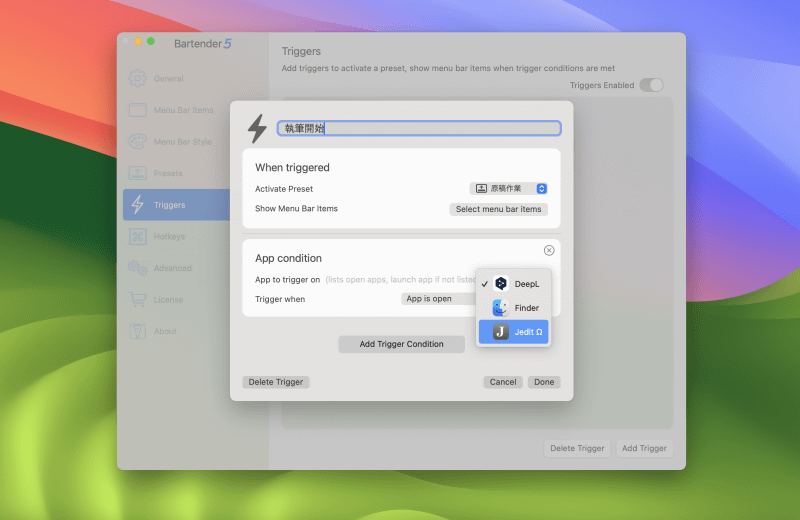The image size is (800, 520).
Task: Toggle the Triggers Enabled switch
Action: [652, 85]
